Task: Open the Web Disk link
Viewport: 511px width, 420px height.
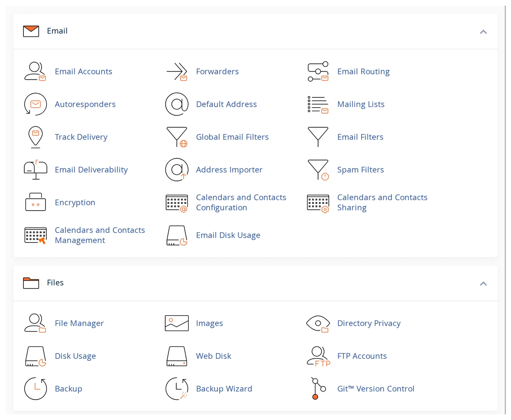Action: pos(213,356)
